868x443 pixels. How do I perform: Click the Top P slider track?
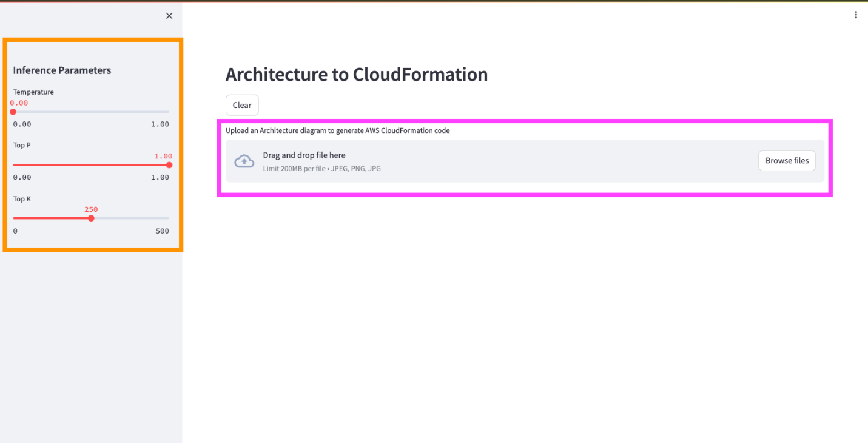point(91,164)
